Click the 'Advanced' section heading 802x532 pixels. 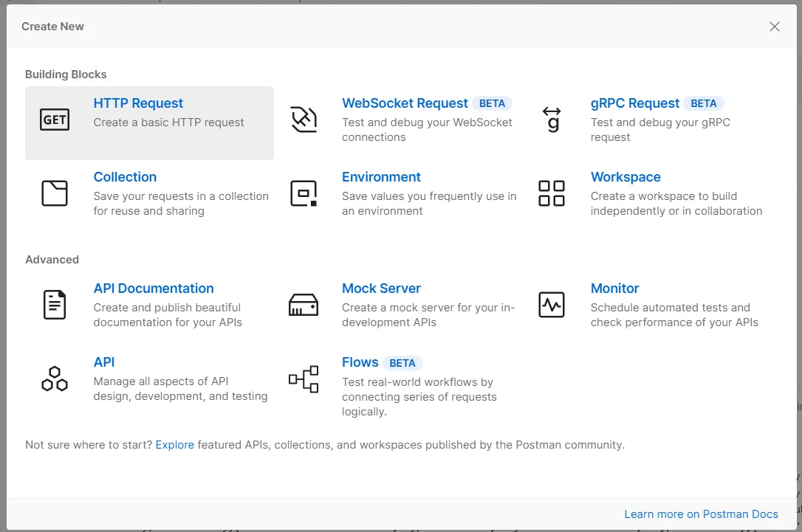[x=52, y=259]
